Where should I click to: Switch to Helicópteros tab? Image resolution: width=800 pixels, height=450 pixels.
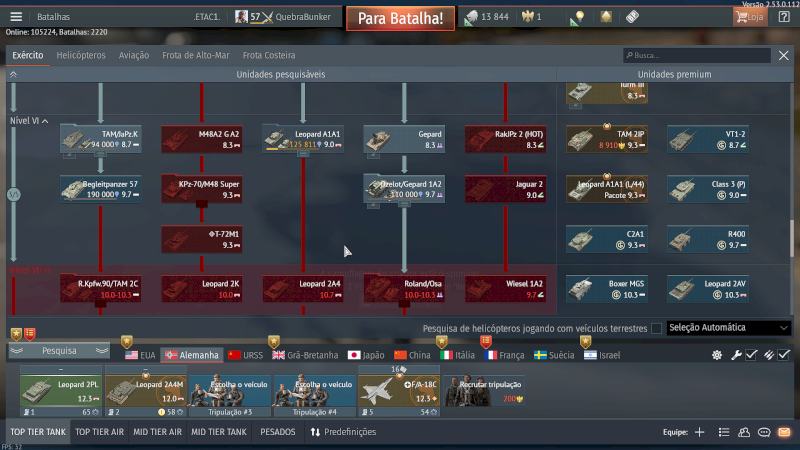81,55
